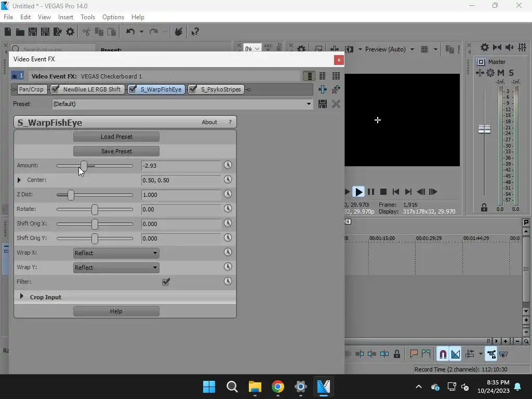The width and height of the screenshot is (532, 399).
Task: Click the first Save disk icon
Action: point(33,32)
